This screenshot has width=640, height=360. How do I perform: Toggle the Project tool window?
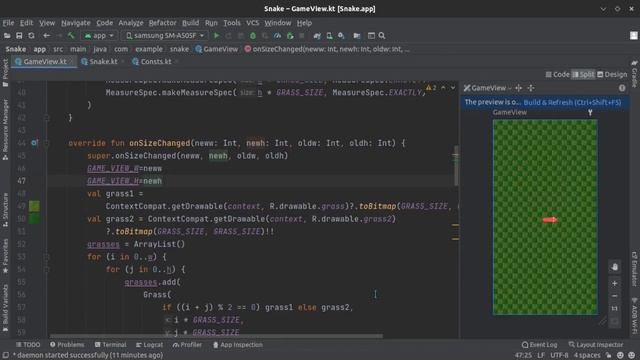coord(5,73)
